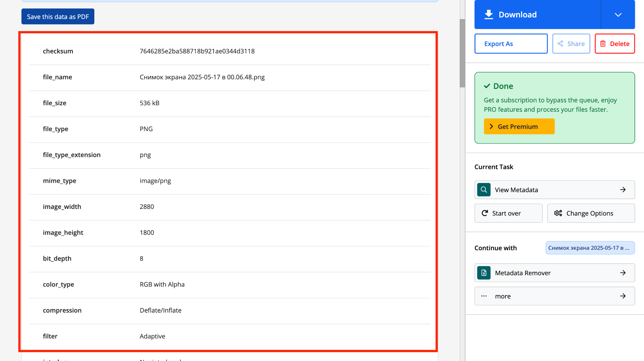Click the Start over refresh icon
This screenshot has width=644, height=361.
485,213
